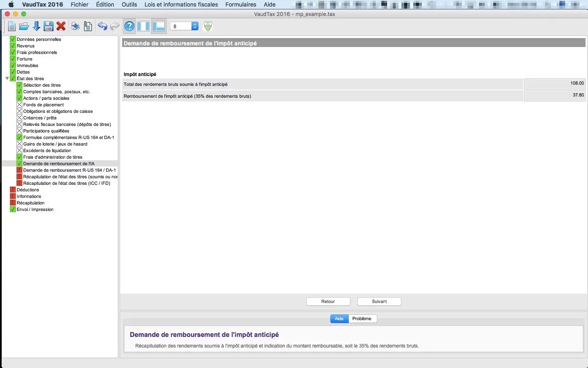Click the attachments paperclip document icon
Screen dimensions: 588x368
(88, 27)
